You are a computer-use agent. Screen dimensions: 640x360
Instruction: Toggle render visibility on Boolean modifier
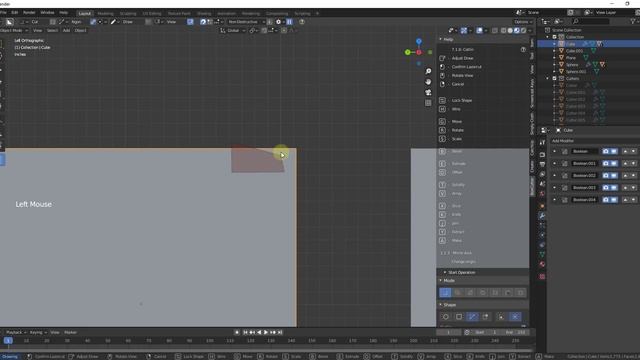pyautogui.click(x=606, y=151)
